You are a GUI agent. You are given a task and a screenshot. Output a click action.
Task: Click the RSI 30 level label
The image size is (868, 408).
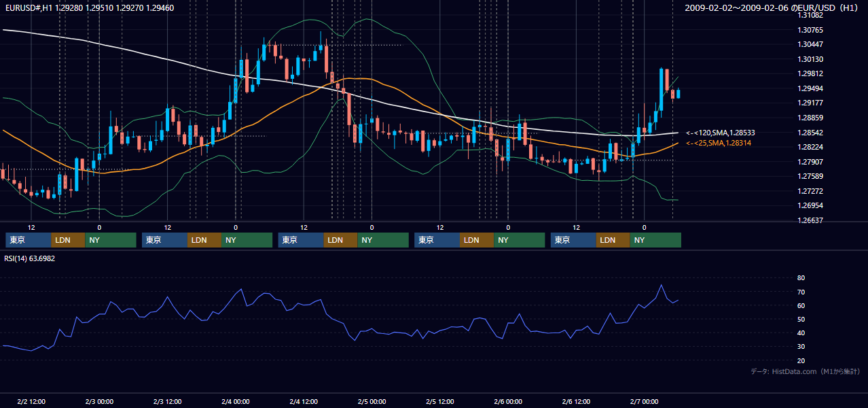(801, 347)
